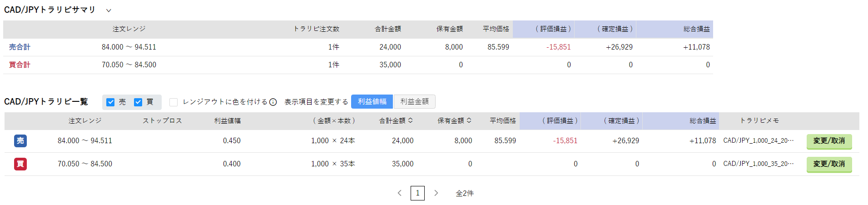Go to previous page with left arrow
This screenshot has width=868, height=205.
click(x=399, y=193)
